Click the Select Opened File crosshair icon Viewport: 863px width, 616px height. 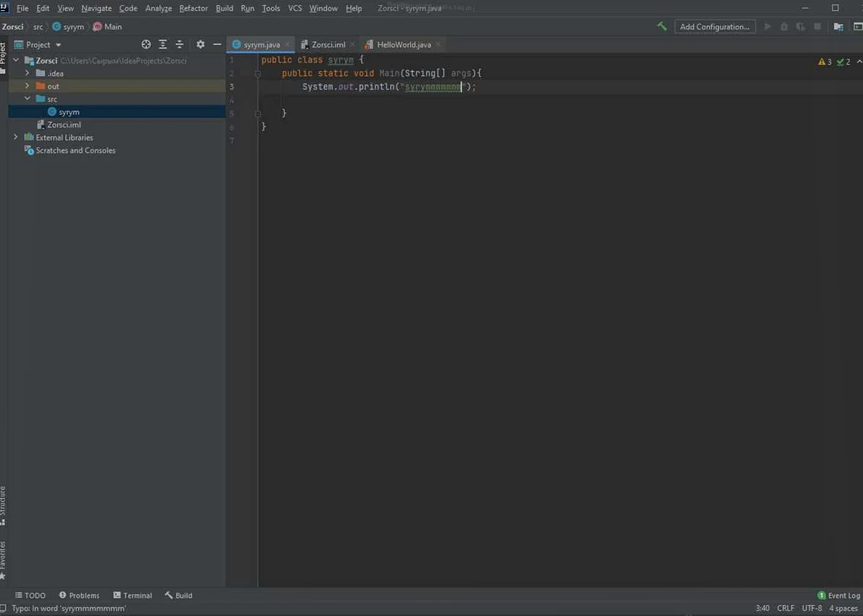click(145, 44)
